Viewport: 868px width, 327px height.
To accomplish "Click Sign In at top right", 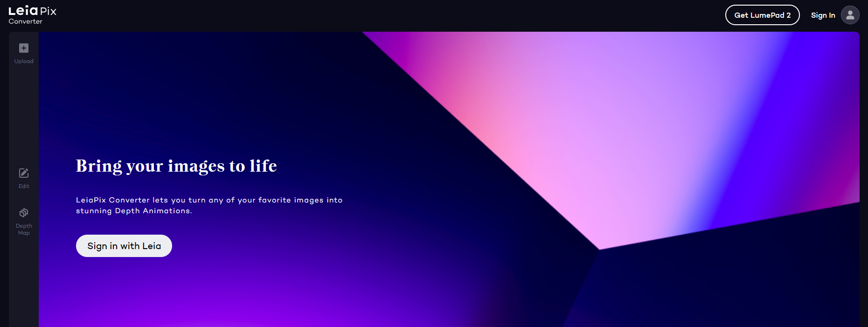I will [823, 15].
